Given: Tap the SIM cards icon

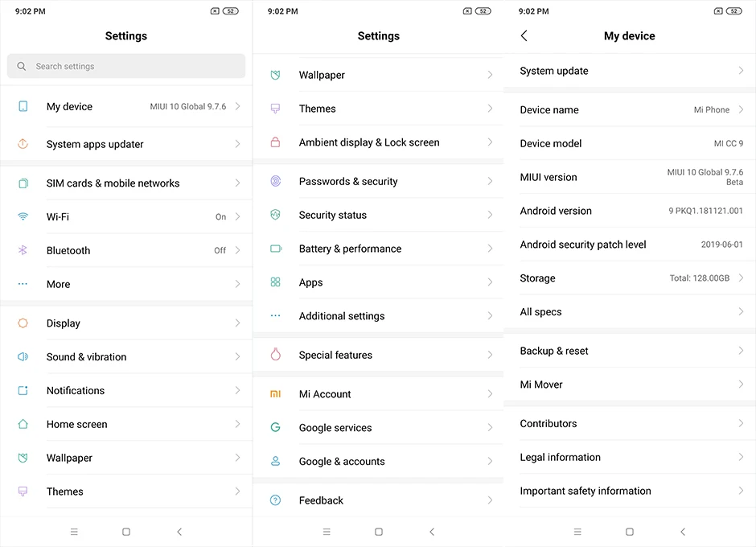Looking at the screenshot, I should click(23, 183).
